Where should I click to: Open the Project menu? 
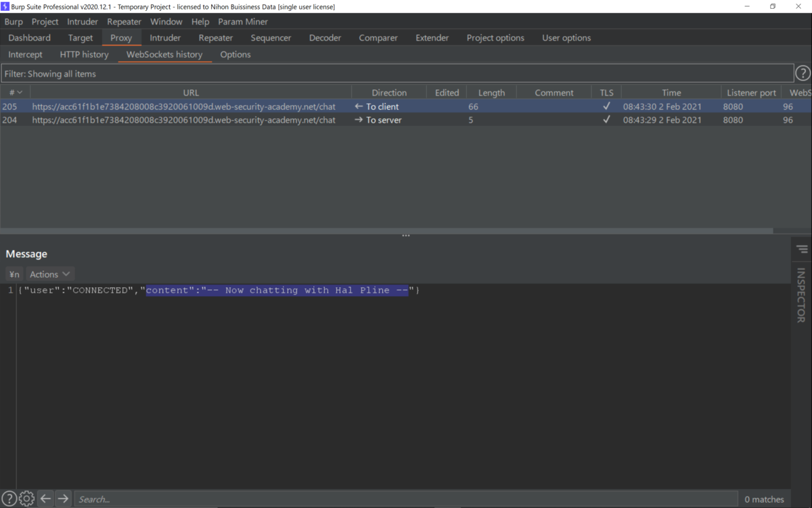(45, 22)
